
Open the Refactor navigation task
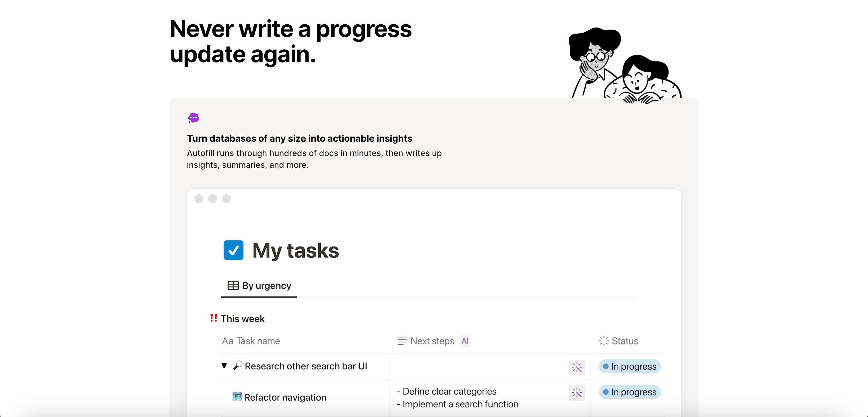285,397
